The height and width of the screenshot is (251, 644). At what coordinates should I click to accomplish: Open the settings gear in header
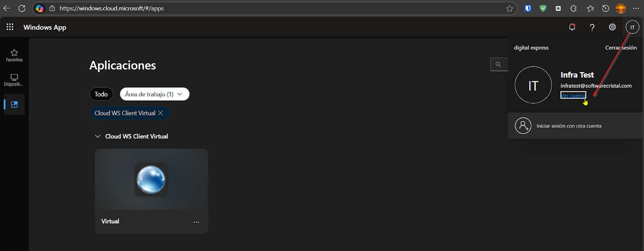coord(612,27)
